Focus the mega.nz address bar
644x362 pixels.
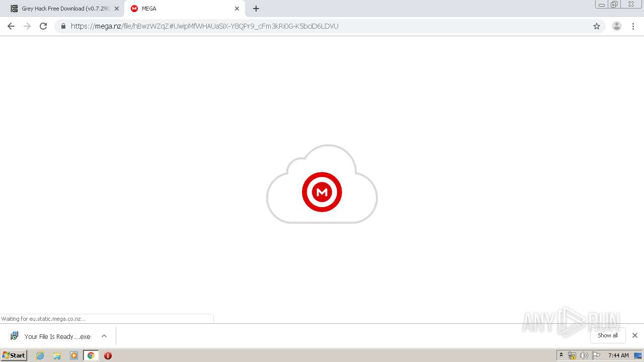330,26
